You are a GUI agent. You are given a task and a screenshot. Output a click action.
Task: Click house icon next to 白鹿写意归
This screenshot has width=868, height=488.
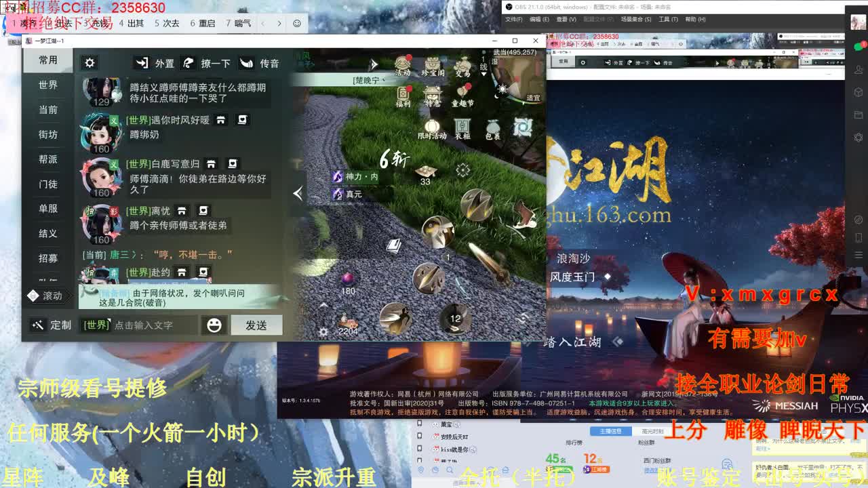pos(211,164)
